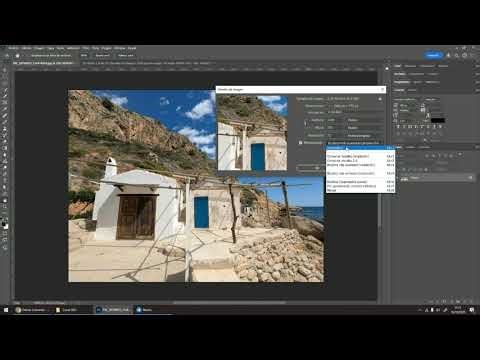This screenshot has width=480, height=360.
Task: Click foreground/background color swatches in toolbar
Action: (5, 225)
